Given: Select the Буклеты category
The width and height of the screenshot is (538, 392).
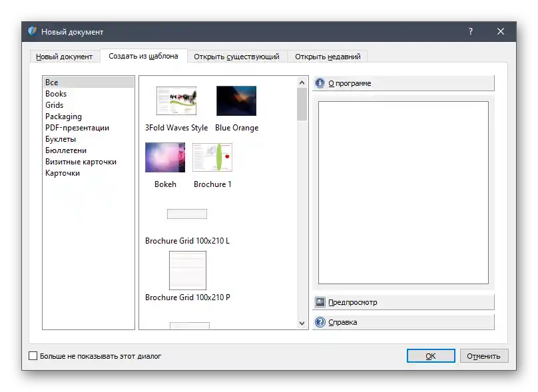Looking at the screenshot, I should pyautogui.click(x=88, y=139).
